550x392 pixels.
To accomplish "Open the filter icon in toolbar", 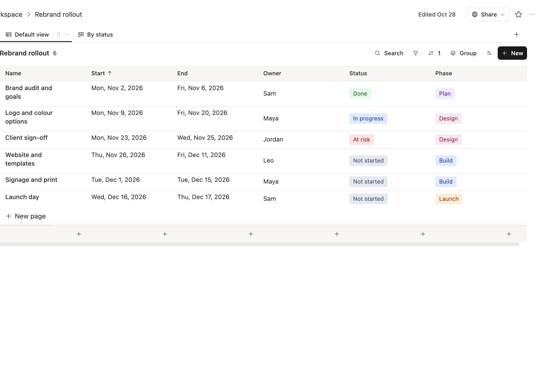I will point(415,53).
